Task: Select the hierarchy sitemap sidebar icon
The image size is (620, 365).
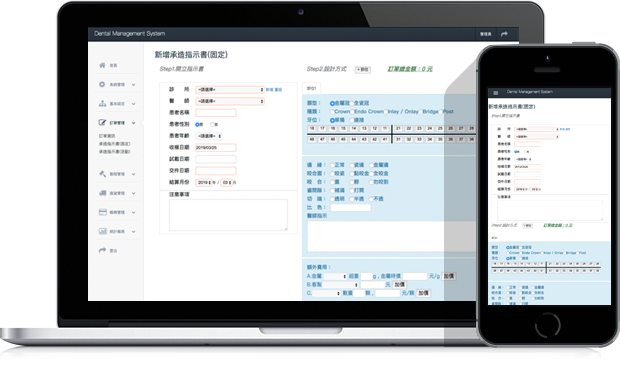Action: coord(102,104)
